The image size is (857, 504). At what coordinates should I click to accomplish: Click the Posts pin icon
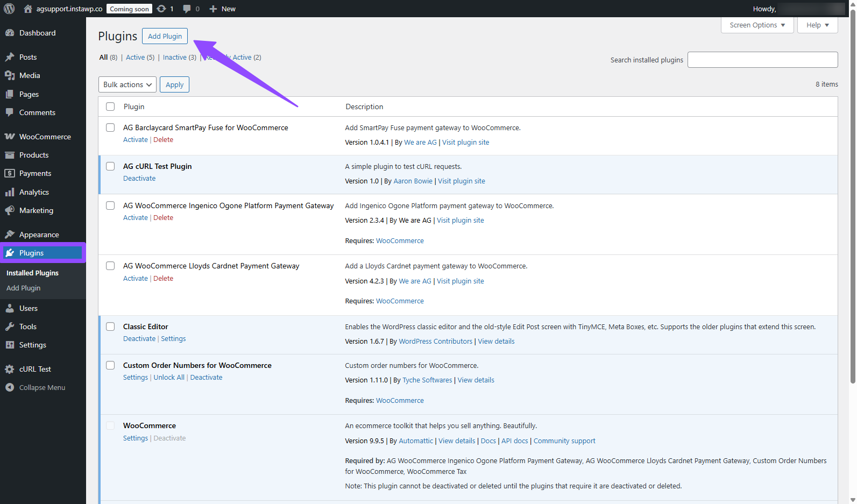[x=10, y=57]
